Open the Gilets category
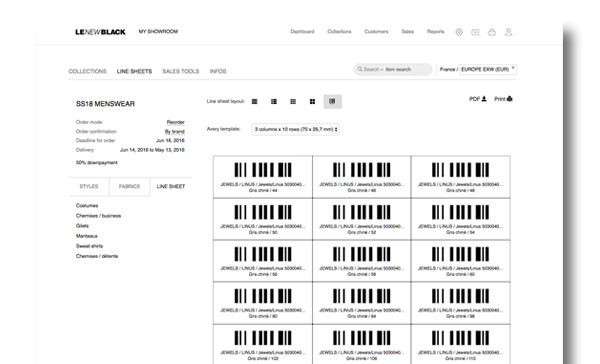This screenshot has height=364, width=600. (82, 226)
